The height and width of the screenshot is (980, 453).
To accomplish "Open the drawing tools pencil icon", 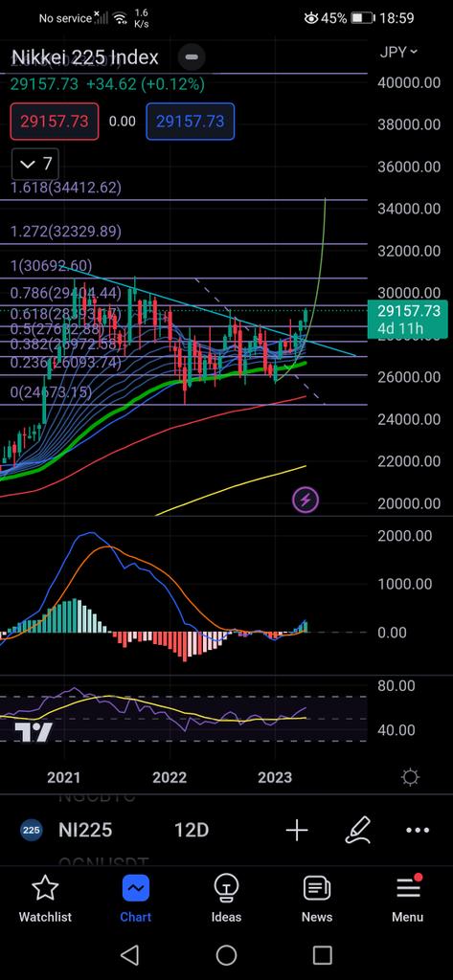I will coord(358,831).
